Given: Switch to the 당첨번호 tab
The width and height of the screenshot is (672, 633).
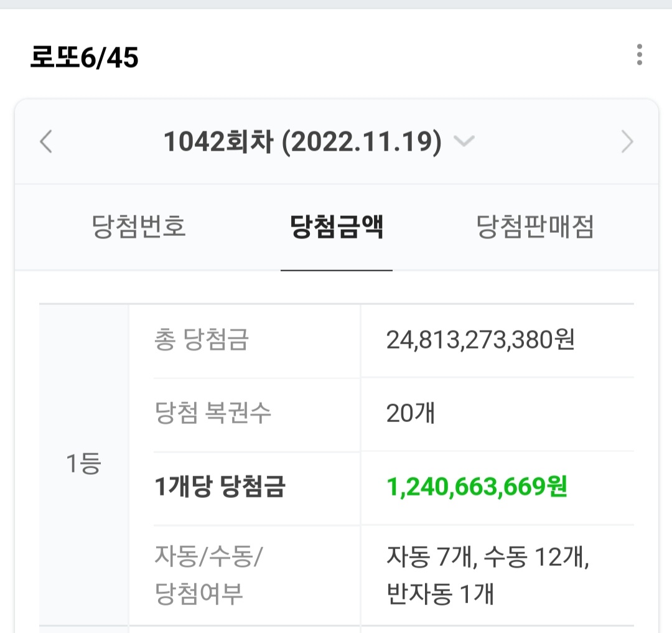Looking at the screenshot, I should point(139,227).
